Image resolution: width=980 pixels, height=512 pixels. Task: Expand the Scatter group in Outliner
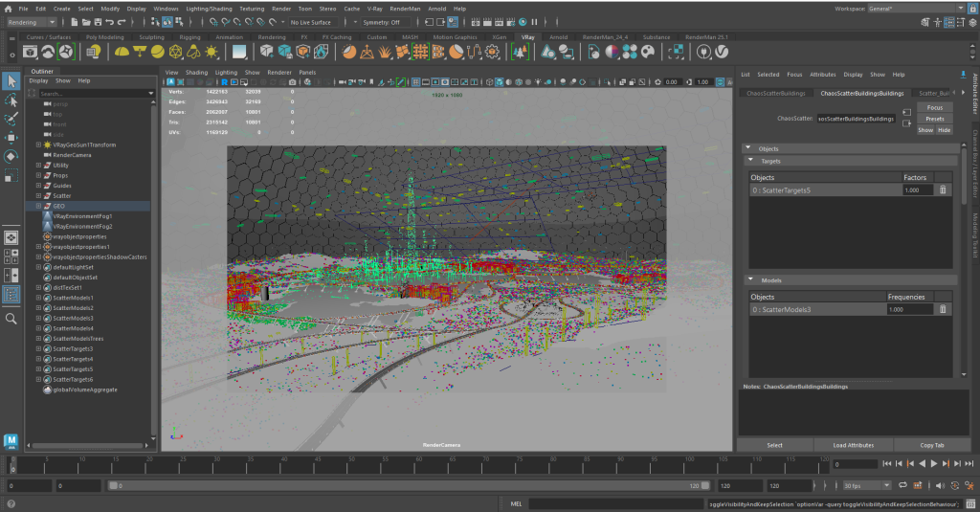coord(38,195)
